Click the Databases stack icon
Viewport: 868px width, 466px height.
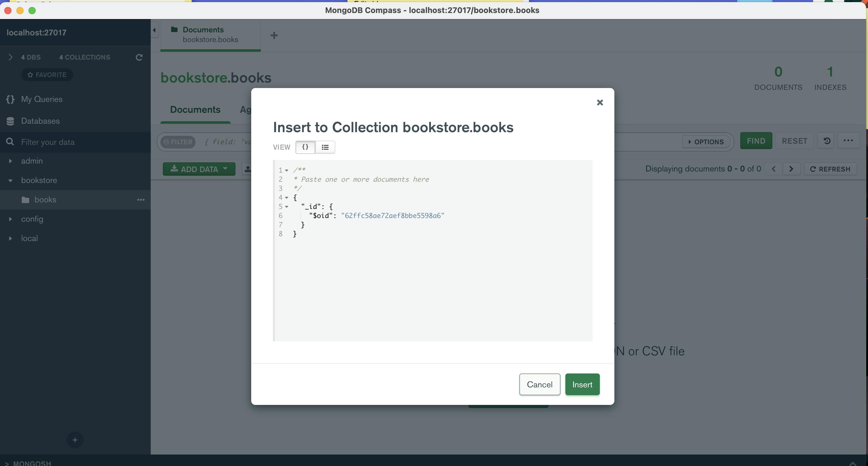click(10, 121)
